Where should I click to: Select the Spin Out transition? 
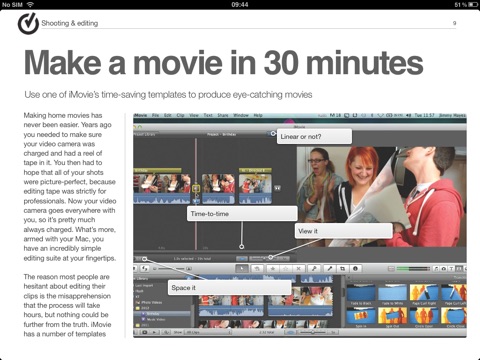pos(393,317)
